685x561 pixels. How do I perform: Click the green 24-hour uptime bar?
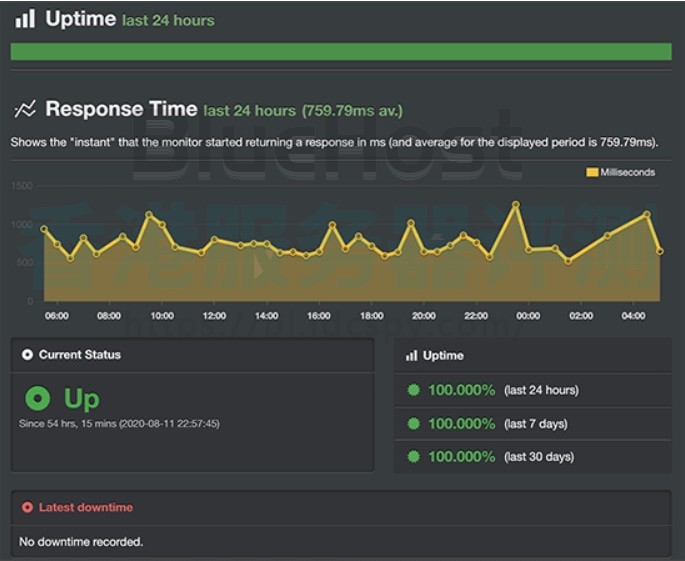[x=341, y=51]
